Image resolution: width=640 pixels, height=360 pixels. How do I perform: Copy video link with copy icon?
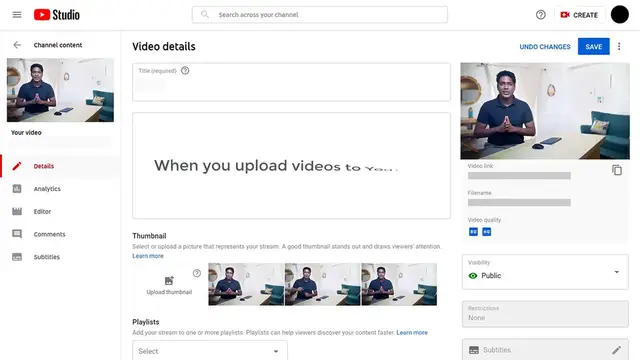[x=617, y=170]
